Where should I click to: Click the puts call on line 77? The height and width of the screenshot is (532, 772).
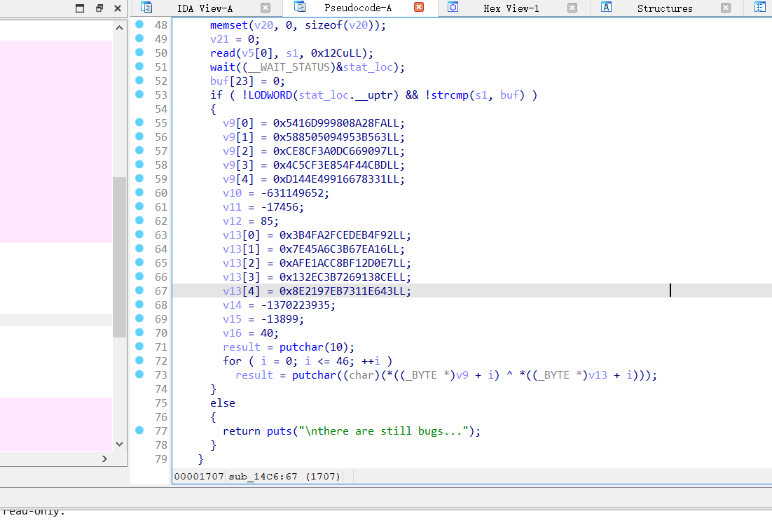coord(279,431)
